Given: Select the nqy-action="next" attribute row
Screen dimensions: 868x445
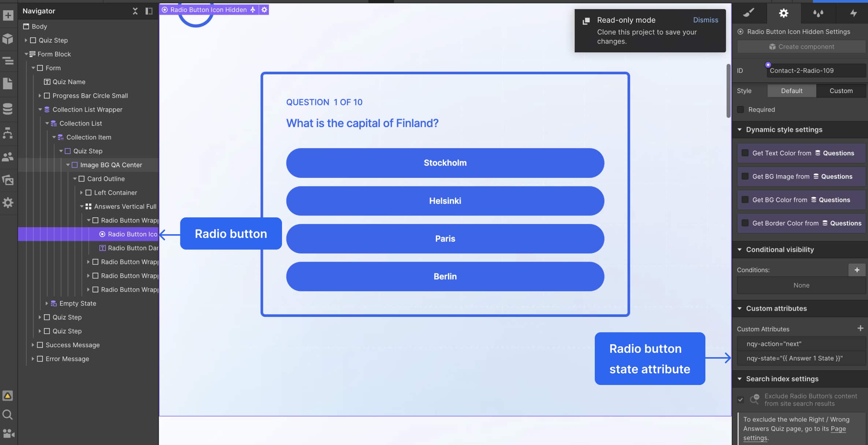Looking at the screenshot, I should tap(801, 344).
